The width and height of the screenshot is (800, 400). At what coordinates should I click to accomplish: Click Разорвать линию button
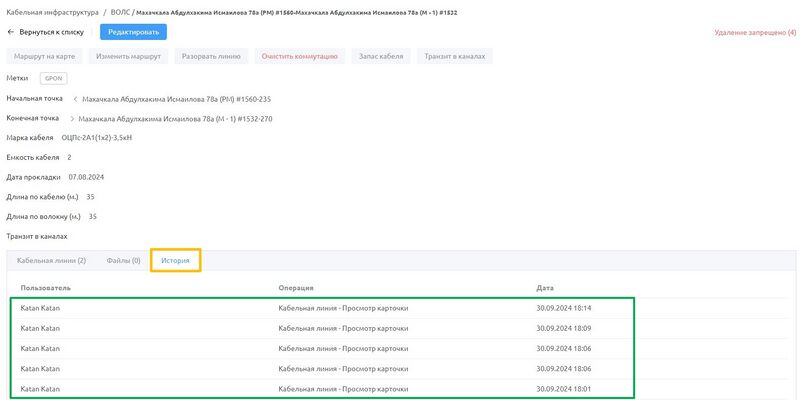211,56
